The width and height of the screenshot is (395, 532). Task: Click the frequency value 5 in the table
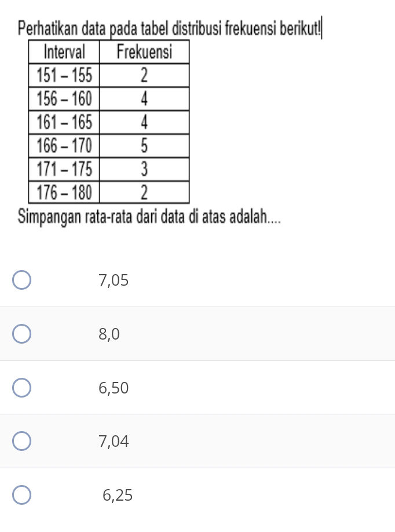144,145
